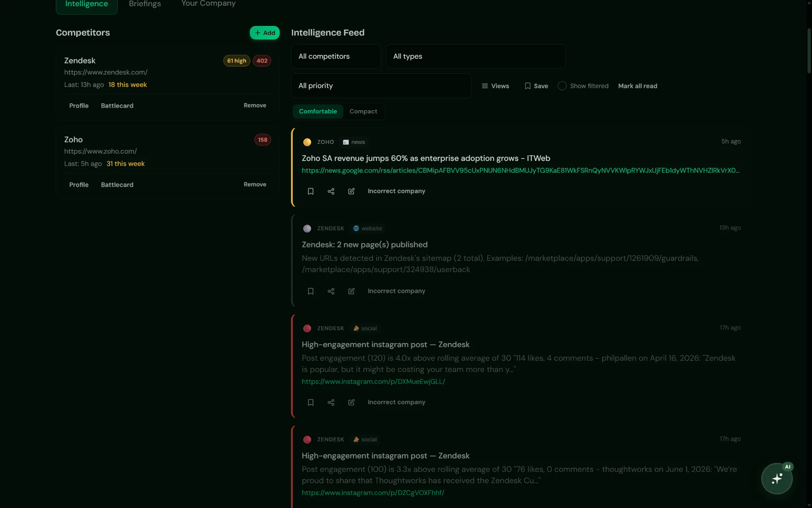Open Zendesk Profile
This screenshot has height=508, width=812.
tap(79, 106)
